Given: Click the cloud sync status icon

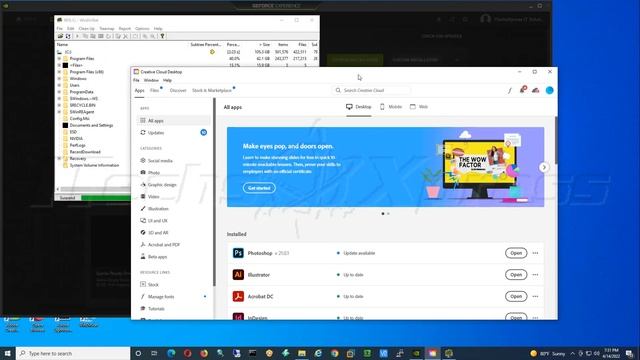Looking at the screenshot, I should click(536, 90).
